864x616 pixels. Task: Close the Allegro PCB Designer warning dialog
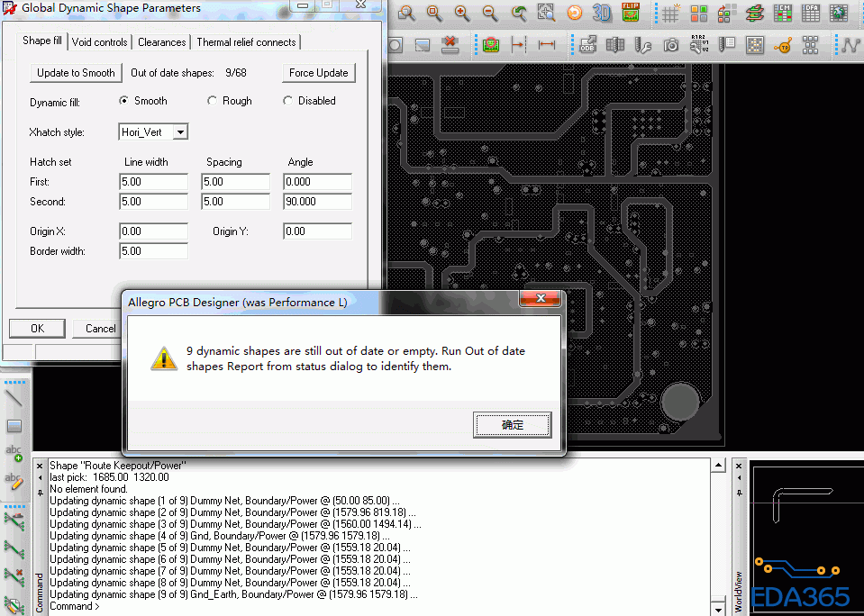[x=540, y=298]
